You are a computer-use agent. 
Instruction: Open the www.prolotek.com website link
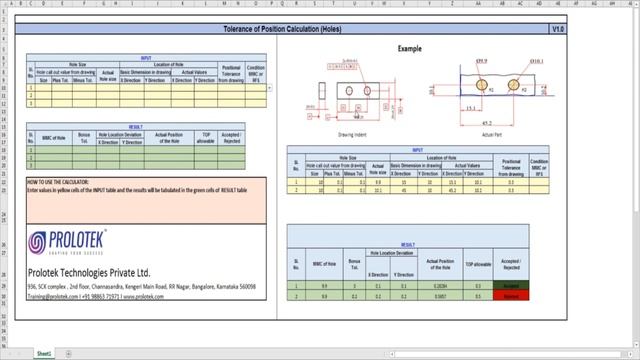coord(143,297)
